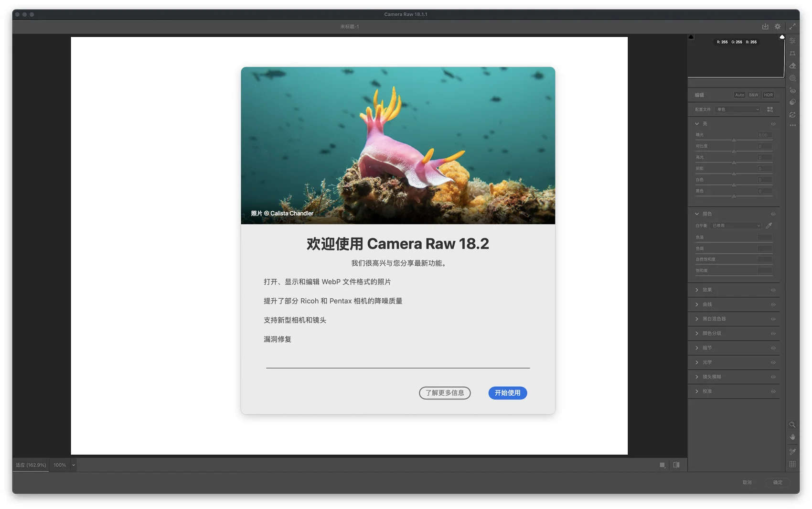Open the Presets overlapping-circles icon
The image size is (812, 509).
coord(792,102)
